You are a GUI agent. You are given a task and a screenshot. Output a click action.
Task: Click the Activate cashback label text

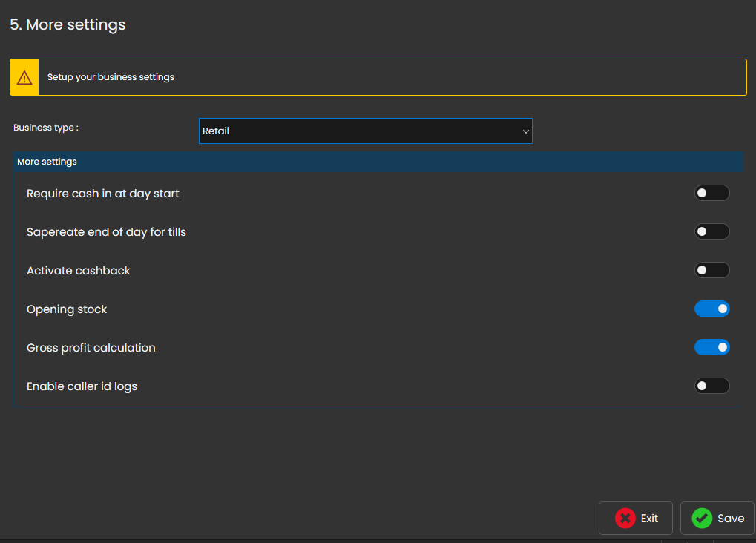[x=79, y=271]
